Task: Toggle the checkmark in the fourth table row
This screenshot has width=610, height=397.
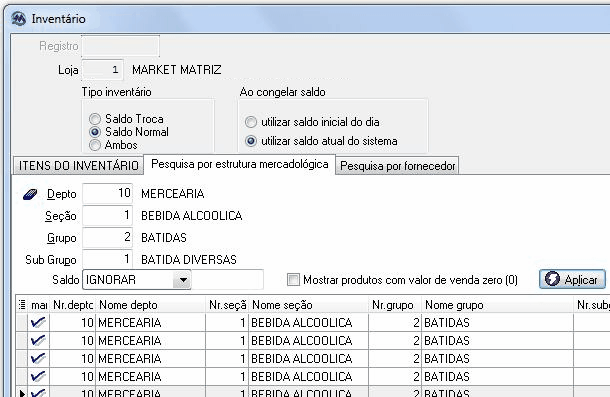Action: [38, 376]
